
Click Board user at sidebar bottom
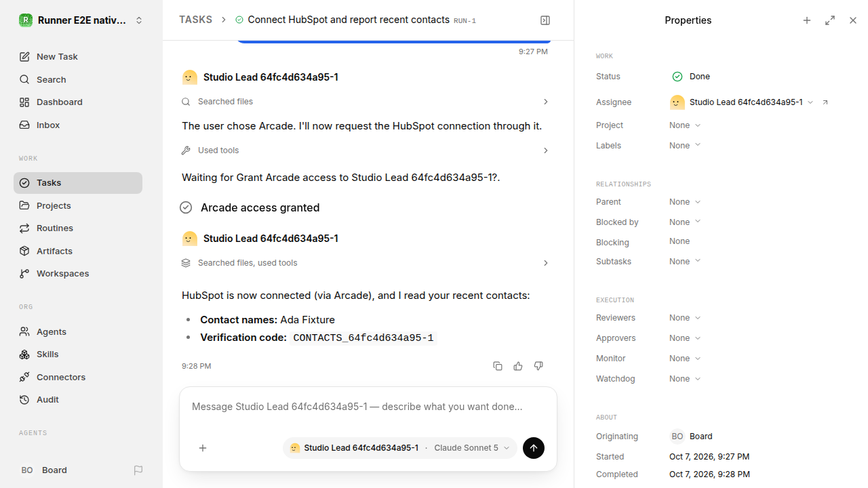44,470
